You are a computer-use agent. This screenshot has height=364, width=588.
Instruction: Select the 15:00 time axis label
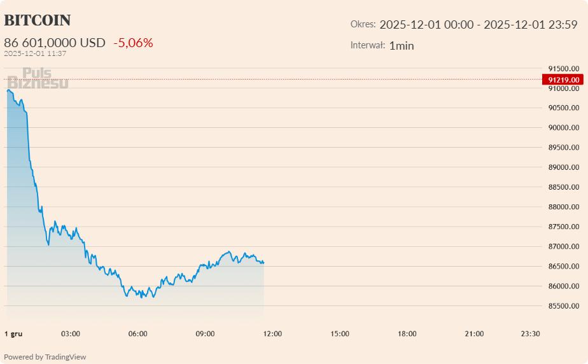340,333
